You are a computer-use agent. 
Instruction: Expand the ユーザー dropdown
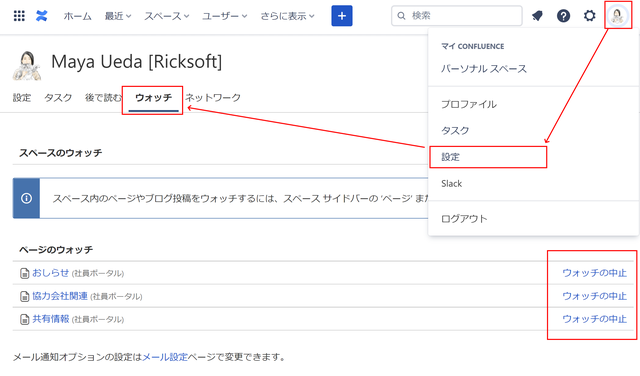click(224, 16)
